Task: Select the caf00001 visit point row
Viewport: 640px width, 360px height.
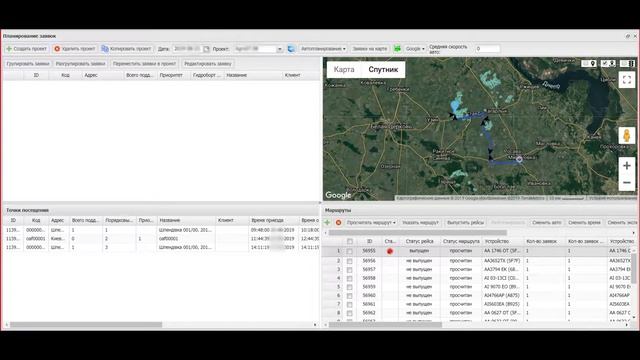Action: click(x=162, y=239)
